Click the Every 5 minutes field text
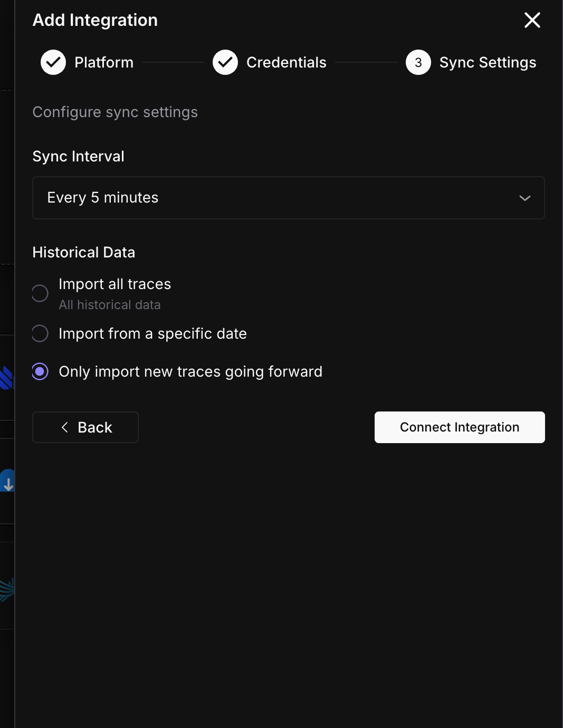563x728 pixels. coord(103,198)
